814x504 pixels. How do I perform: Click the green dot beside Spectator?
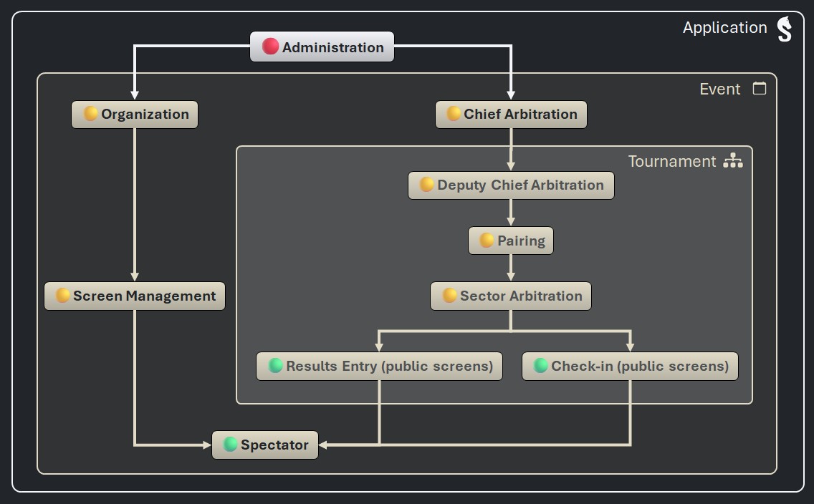pyautogui.click(x=231, y=445)
